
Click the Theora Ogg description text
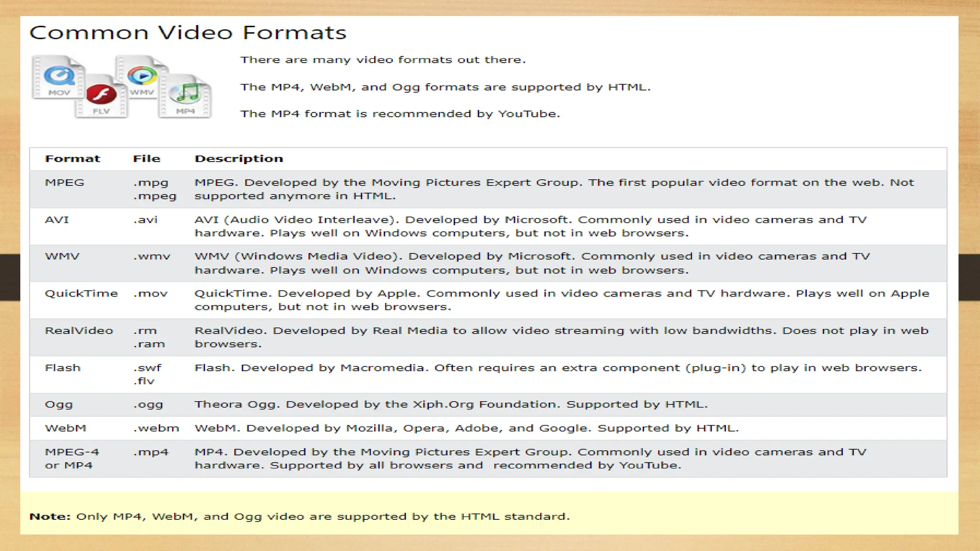click(450, 405)
